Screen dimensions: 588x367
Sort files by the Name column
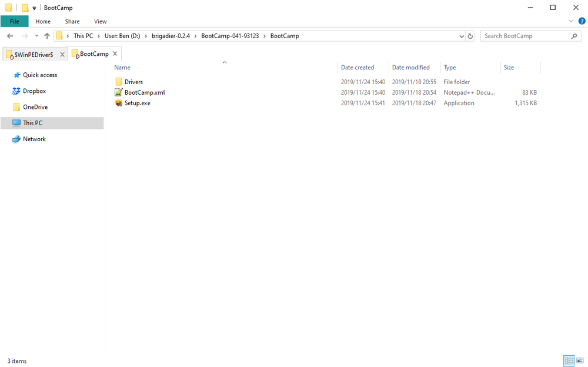122,68
